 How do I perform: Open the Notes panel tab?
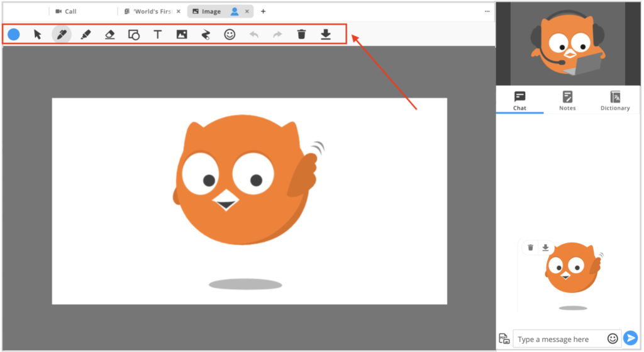coord(567,101)
